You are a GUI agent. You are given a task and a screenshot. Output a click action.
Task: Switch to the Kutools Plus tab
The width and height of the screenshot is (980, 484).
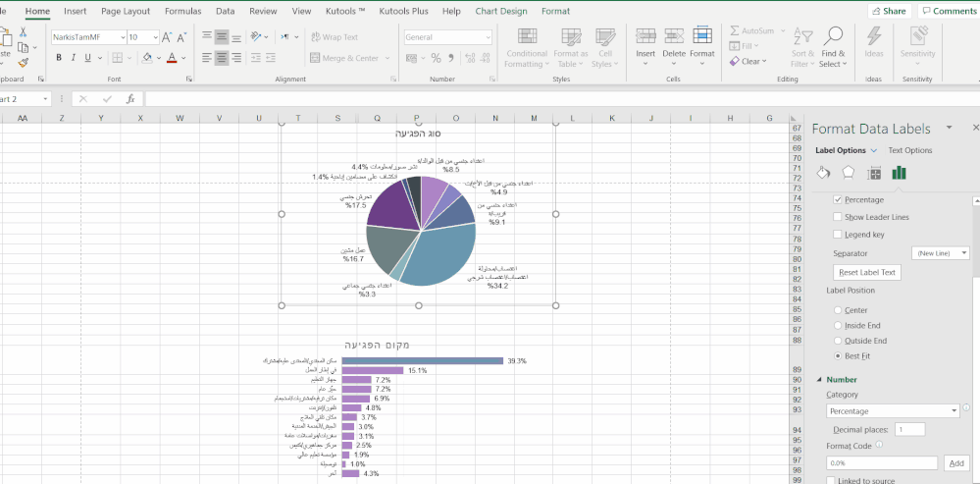[x=404, y=11]
